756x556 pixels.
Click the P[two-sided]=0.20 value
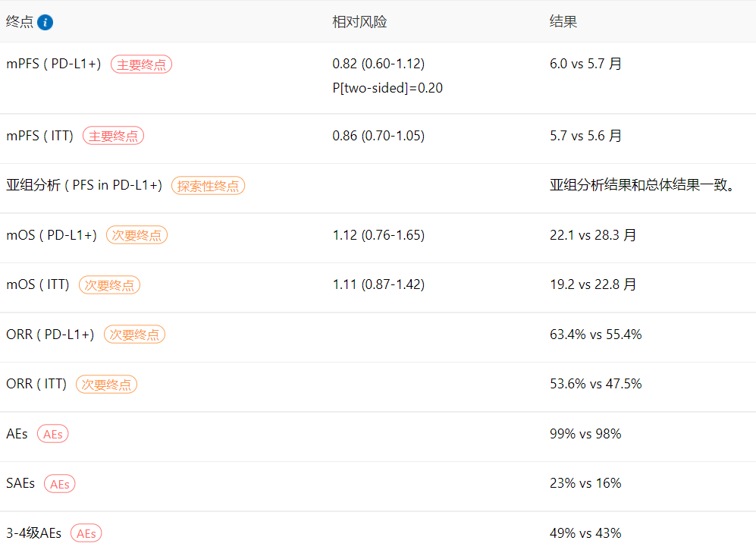point(387,88)
